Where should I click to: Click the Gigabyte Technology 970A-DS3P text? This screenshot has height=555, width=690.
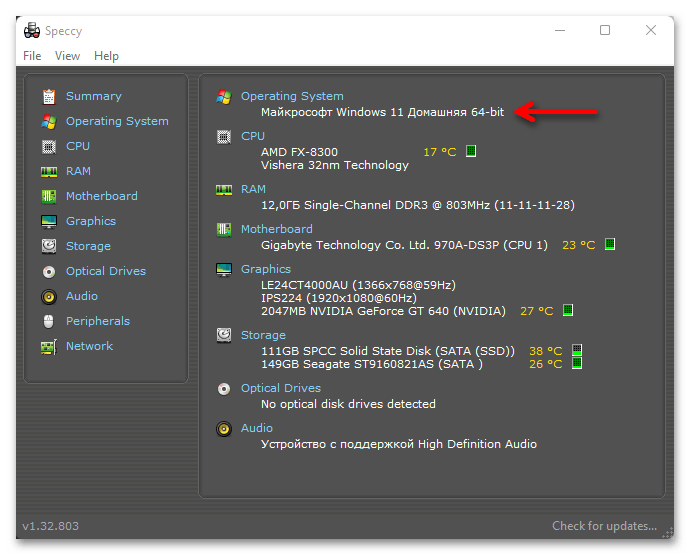[x=404, y=245]
